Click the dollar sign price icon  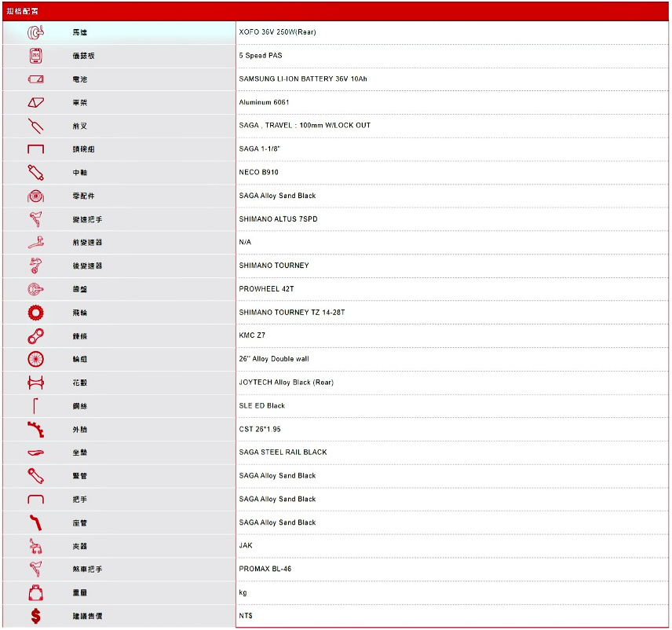click(35, 617)
